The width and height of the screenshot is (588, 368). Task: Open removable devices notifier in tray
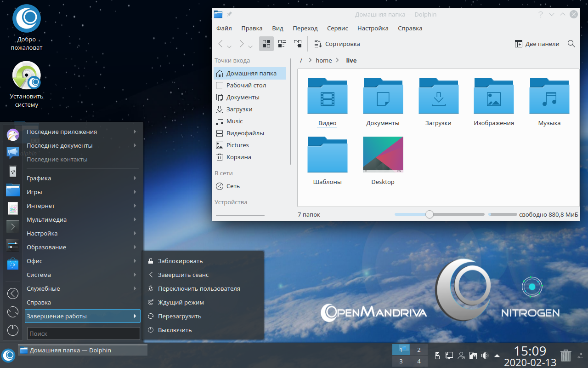point(438,356)
